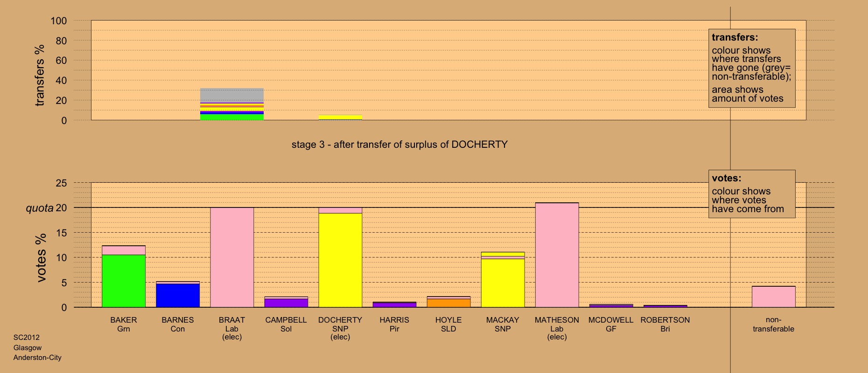Click the 'transfers %' axis title

click(x=40, y=75)
